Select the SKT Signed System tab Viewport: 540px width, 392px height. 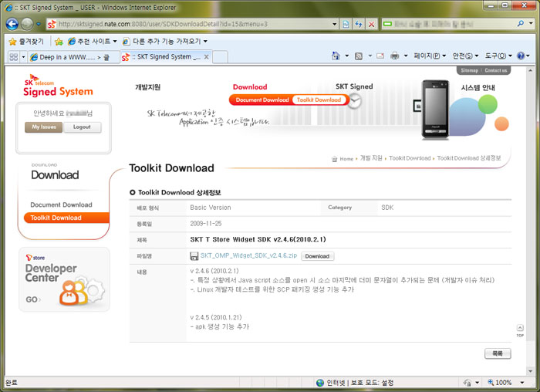(x=162, y=57)
